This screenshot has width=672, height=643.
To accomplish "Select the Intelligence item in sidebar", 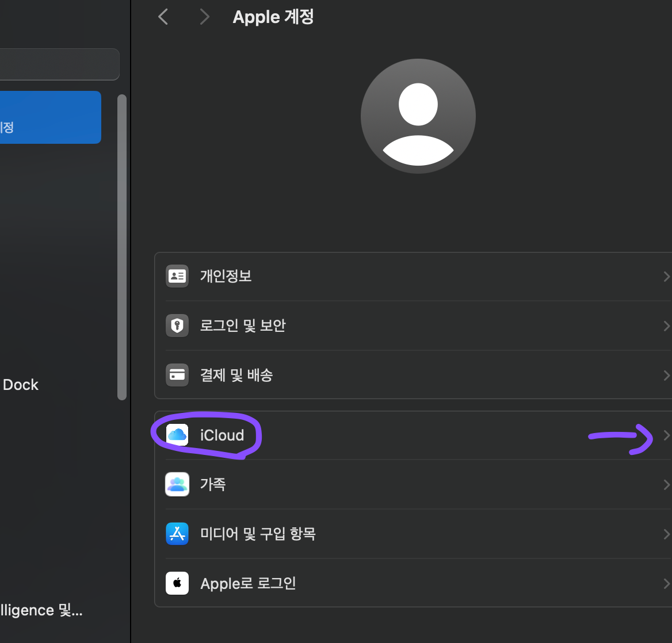I will 41,610.
